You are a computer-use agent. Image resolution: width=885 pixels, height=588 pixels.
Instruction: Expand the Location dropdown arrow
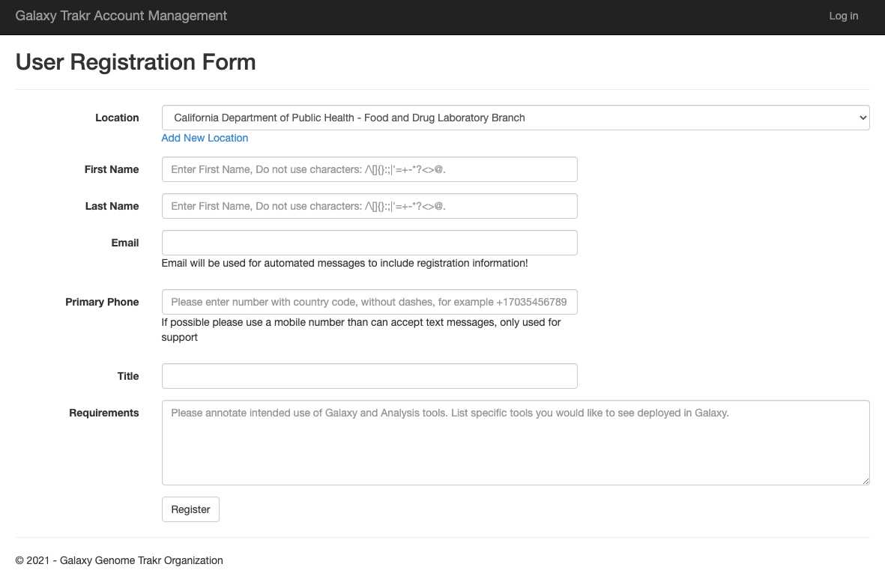tap(863, 118)
